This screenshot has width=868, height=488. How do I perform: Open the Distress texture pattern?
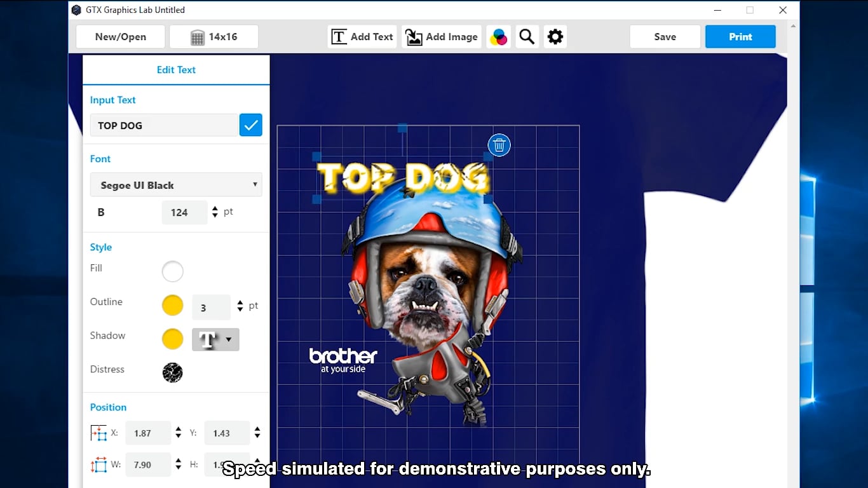[173, 372]
